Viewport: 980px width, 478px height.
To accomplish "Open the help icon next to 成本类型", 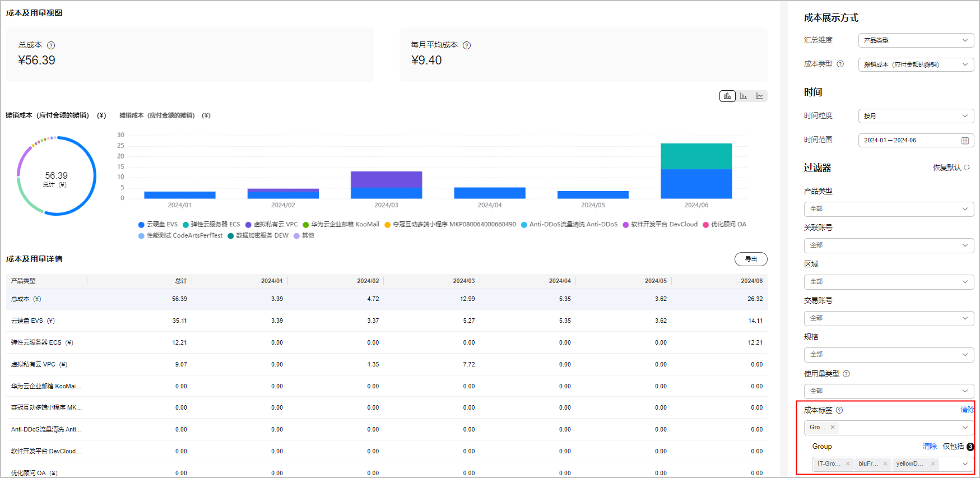I will 840,64.
